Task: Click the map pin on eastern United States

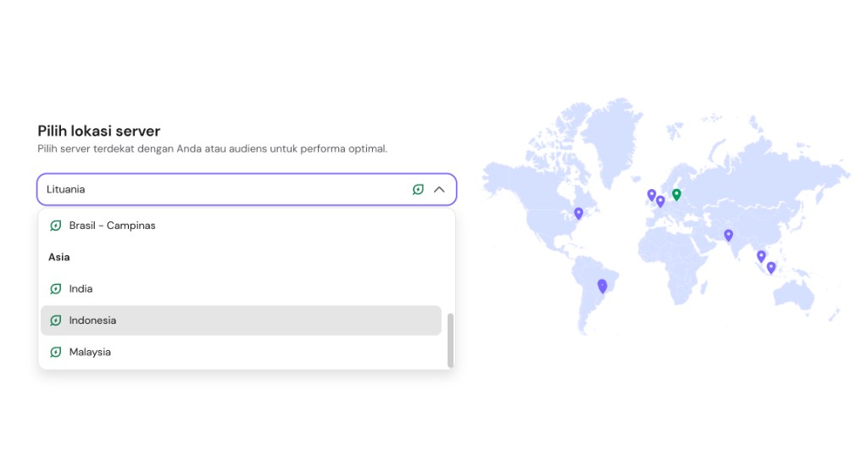Action: pyautogui.click(x=578, y=214)
